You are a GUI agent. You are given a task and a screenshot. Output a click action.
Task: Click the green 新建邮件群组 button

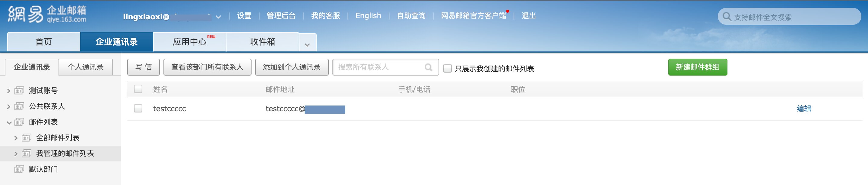[x=698, y=67]
